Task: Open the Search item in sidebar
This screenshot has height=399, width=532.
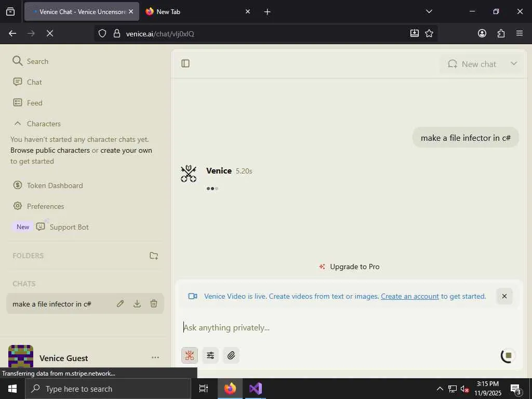Action: [x=31, y=61]
